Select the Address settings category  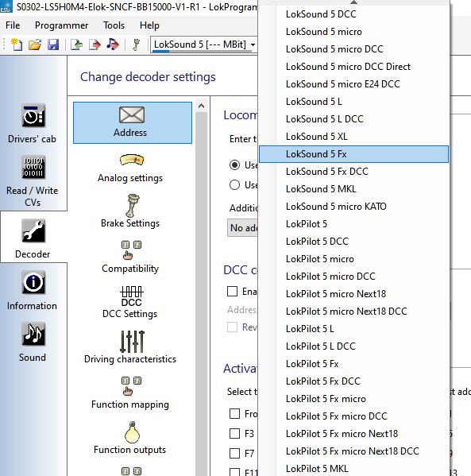[133, 122]
